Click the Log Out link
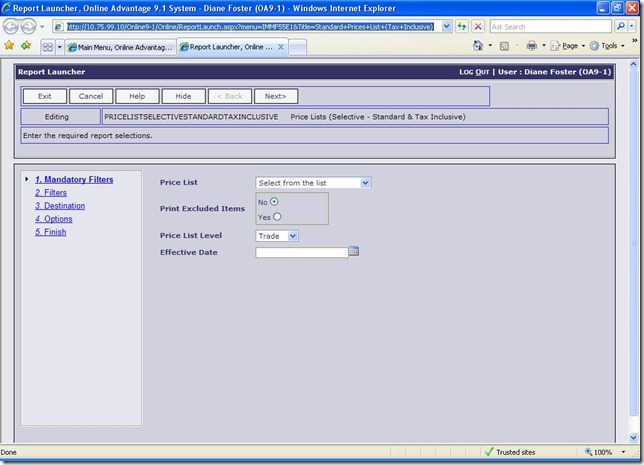Viewport: 644px width, 465px height. (x=473, y=72)
